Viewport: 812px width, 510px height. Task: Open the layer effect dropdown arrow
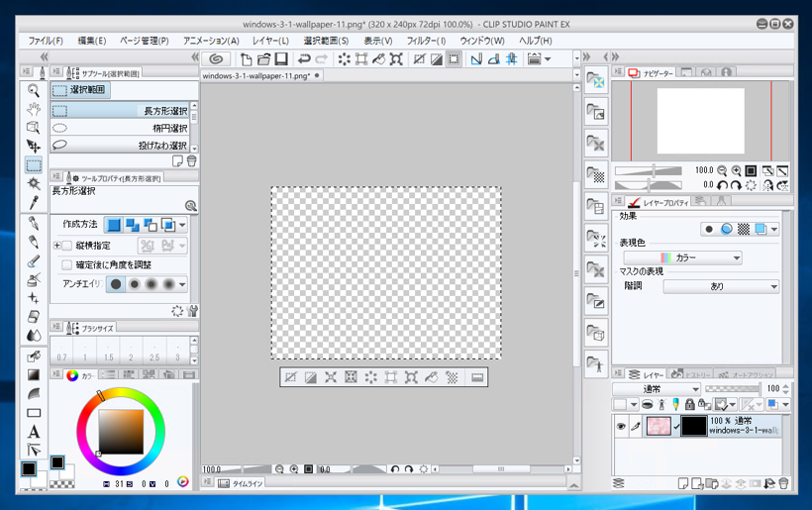pyautogui.click(x=774, y=229)
